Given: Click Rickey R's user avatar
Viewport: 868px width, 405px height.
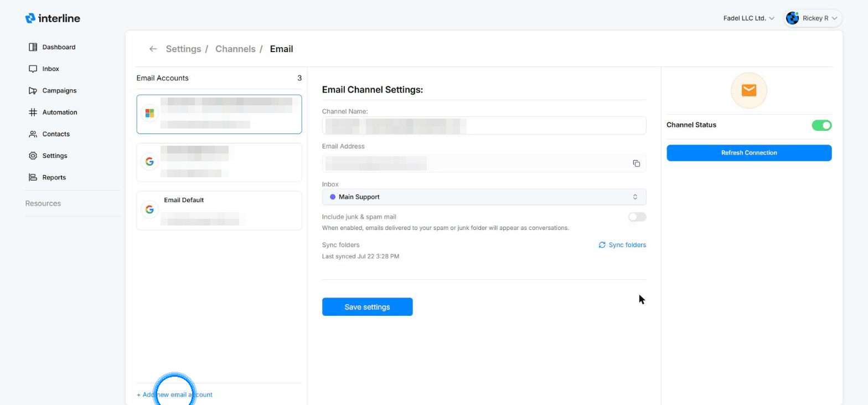Looking at the screenshot, I should coord(793,18).
